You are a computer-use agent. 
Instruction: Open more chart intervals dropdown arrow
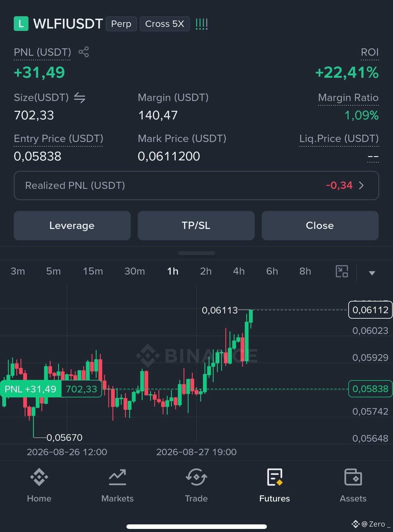tap(372, 273)
